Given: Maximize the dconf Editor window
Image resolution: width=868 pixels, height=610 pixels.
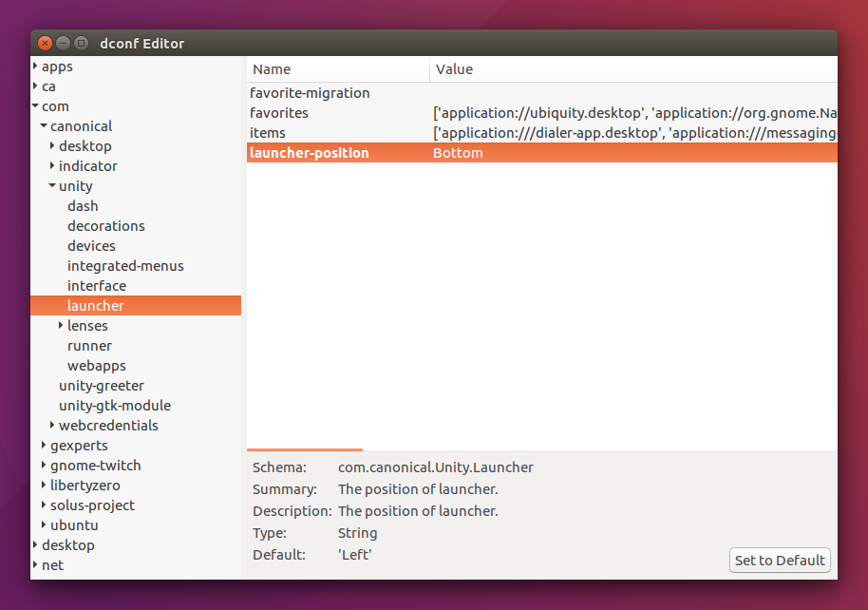Looking at the screenshot, I should tap(82, 43).
